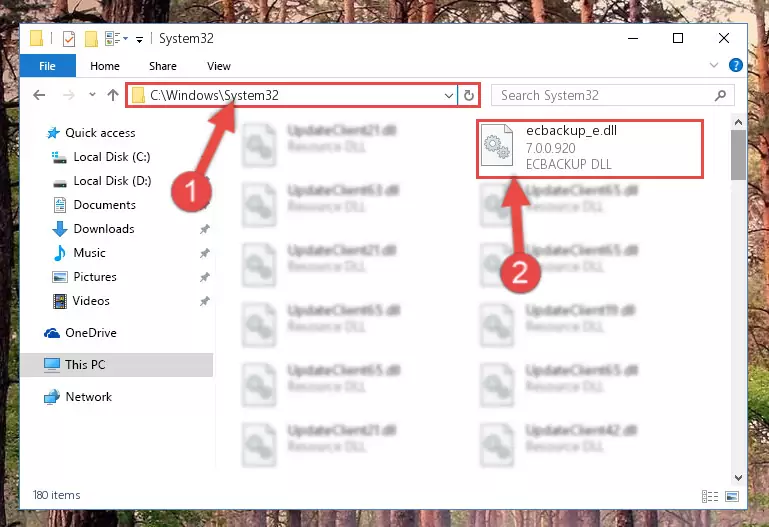Open the Customize Quick Access Toolbar dropdown

tap(139, 39)
